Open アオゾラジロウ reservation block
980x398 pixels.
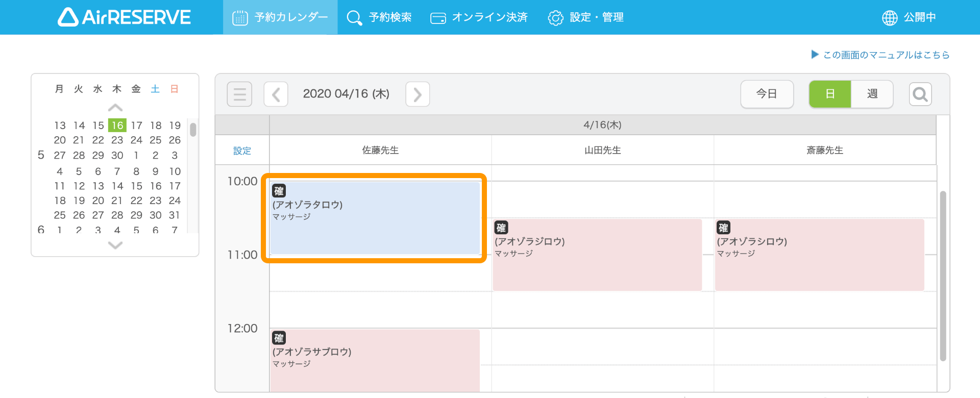pyautogui.click(x=597, y=255)
